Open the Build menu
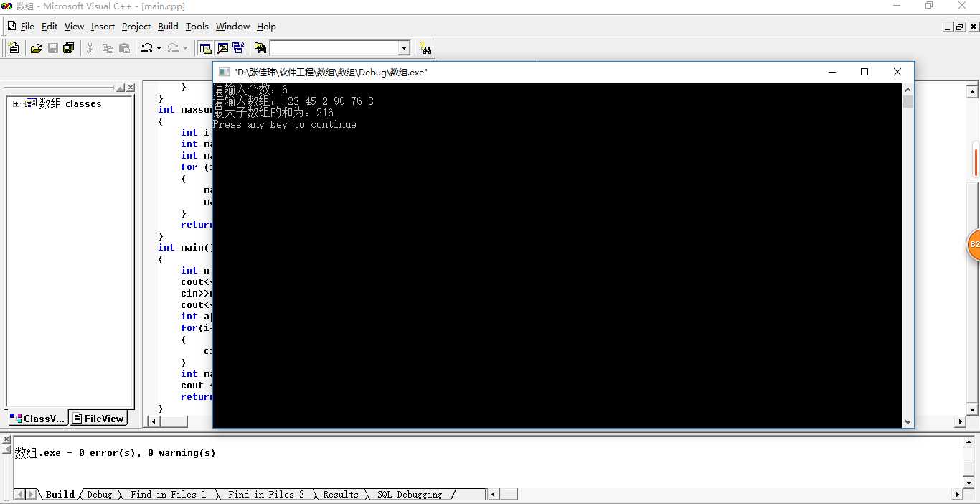Screen dimensions: 980x504 (168, 26)
